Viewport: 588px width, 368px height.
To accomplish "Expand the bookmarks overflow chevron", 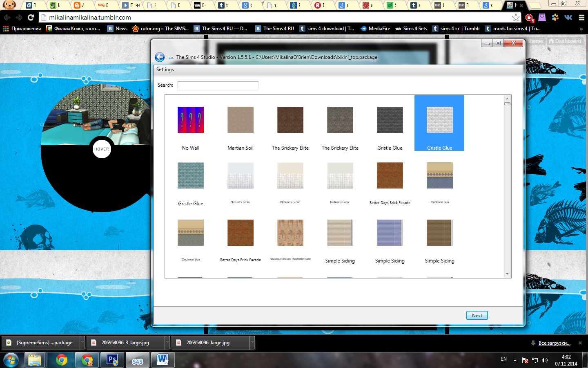I will pyautogui.click(x=581, y=29).
